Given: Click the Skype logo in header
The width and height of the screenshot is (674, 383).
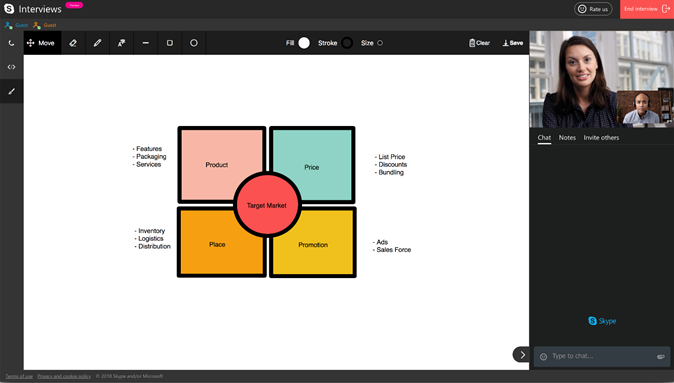Looking at the screenshot, I should coord(9,9).
